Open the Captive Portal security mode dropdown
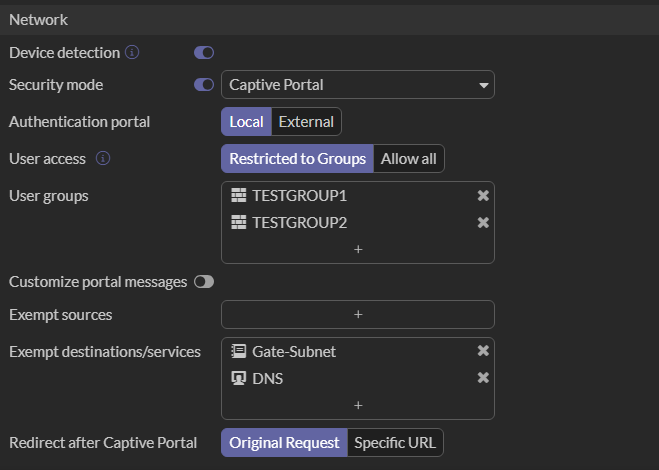This screenshot has height=470, width=659. (357, 85)
